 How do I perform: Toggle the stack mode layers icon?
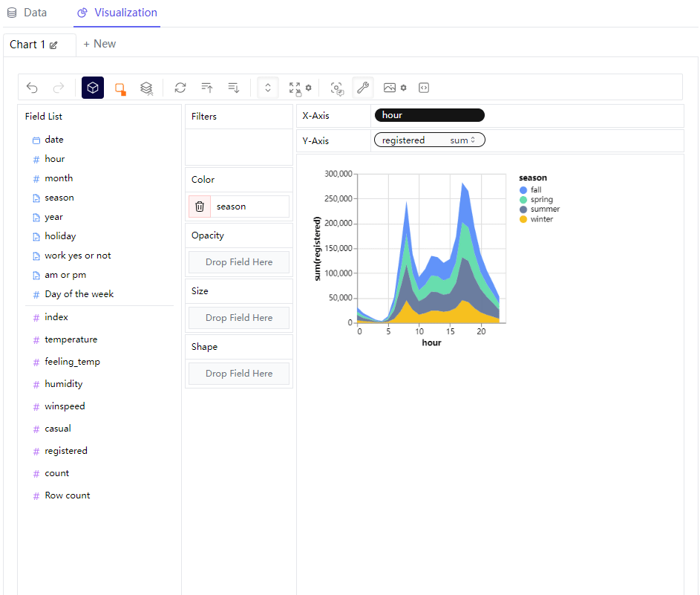coord(146,88)
